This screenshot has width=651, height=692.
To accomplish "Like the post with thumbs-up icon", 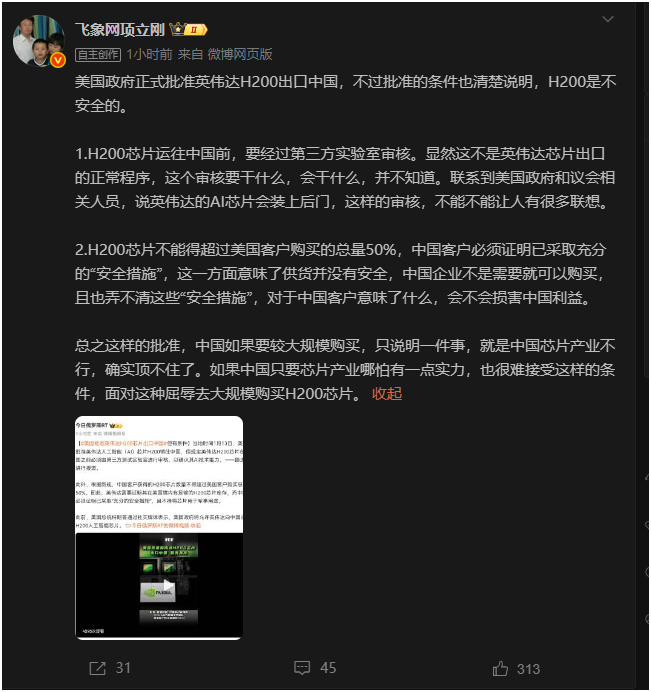I will 500,668.
